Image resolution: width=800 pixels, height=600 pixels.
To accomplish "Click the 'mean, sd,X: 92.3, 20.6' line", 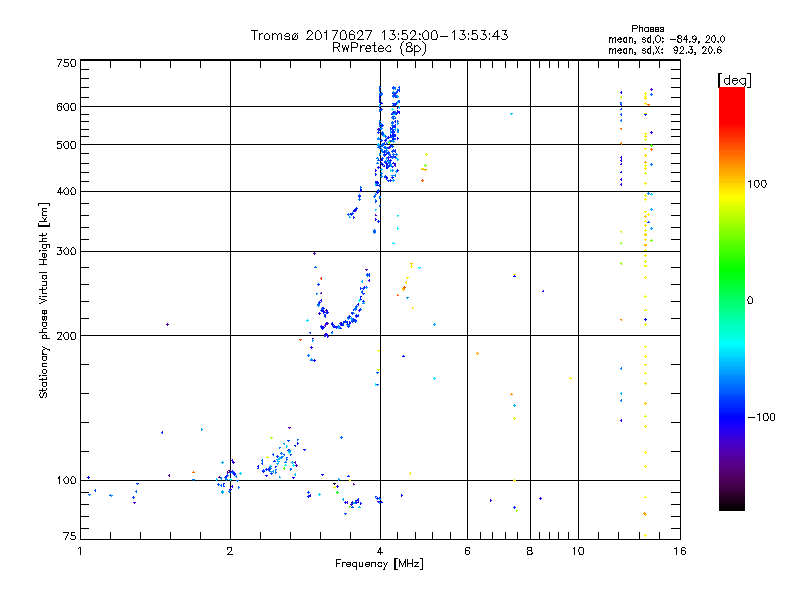I will coord(665,50).
